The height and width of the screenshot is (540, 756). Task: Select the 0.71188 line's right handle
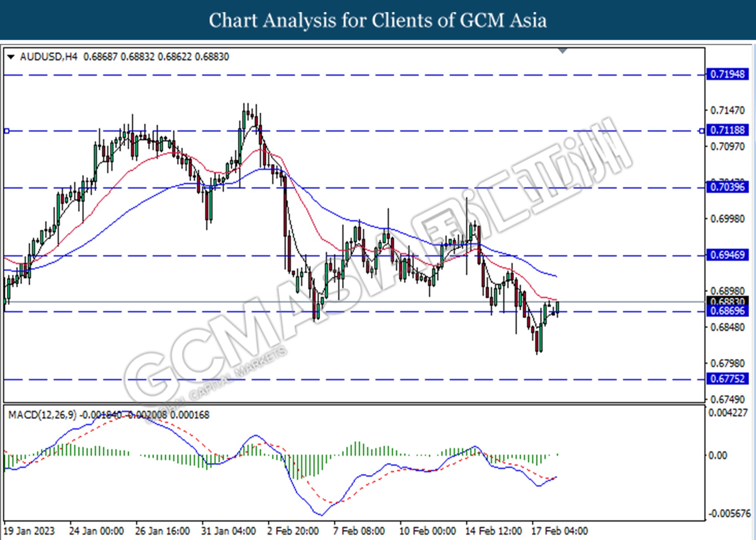(x=702, y=131)
